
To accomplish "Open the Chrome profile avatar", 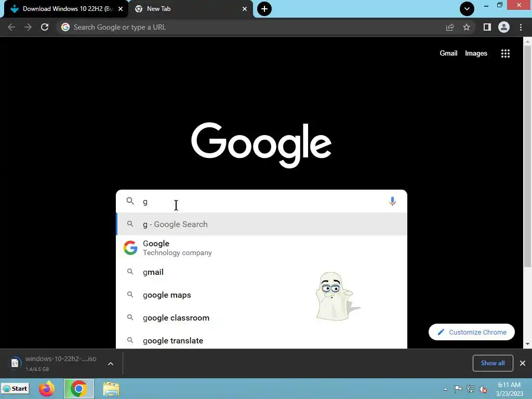I will (504, 27).
